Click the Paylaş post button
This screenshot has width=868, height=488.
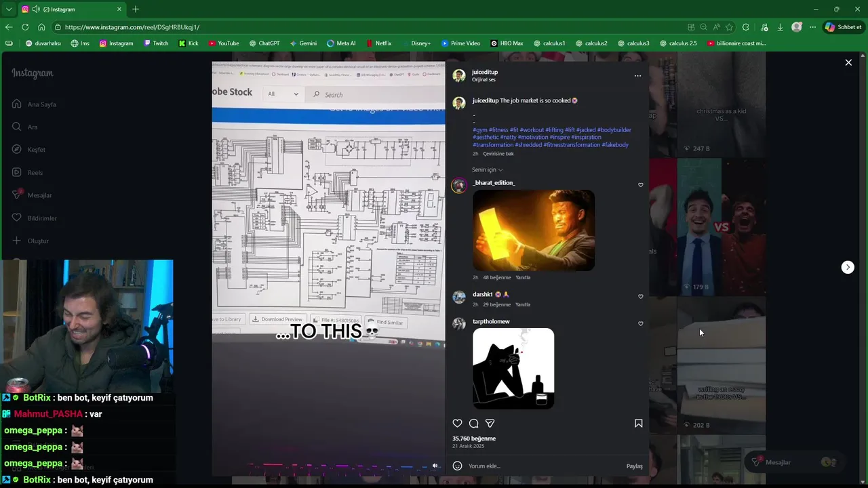[x=634, y=466]
